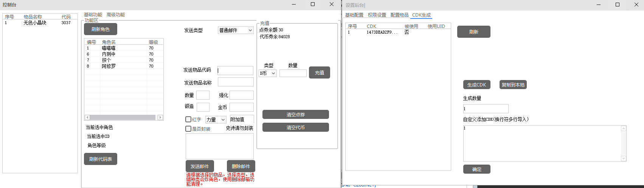Click the character list right scroll arrow
The width and height of the screenshot is (644, 188).
pos(160,117)
